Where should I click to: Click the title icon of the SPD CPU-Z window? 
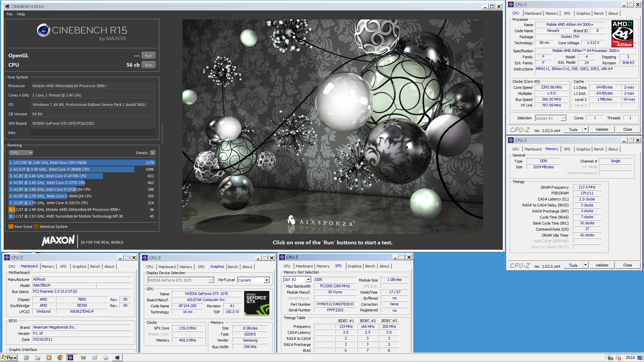point(282,257)
